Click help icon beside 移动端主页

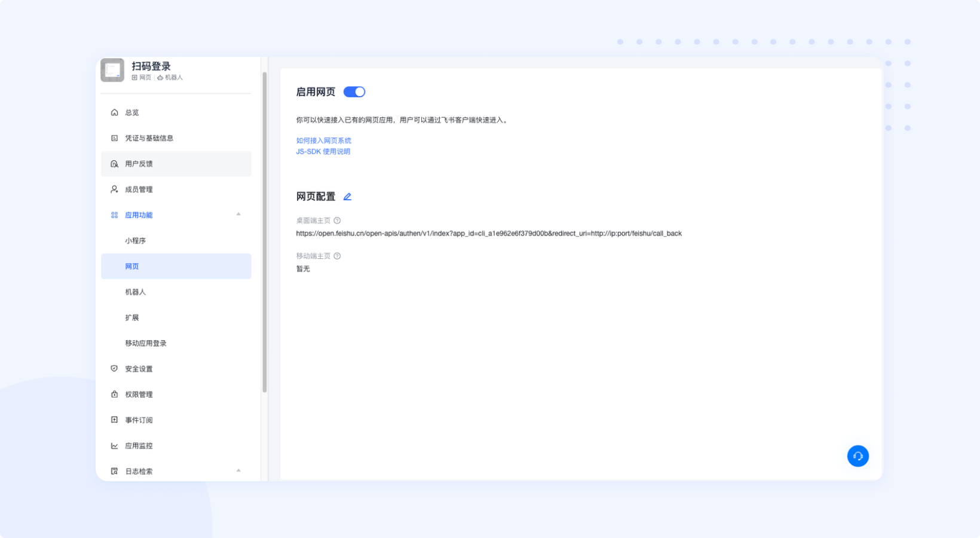click(337, 256)
